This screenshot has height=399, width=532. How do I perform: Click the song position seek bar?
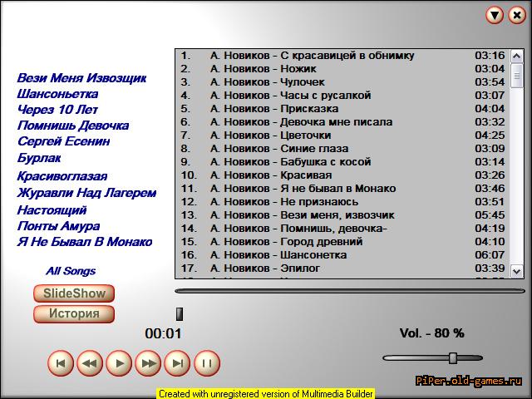click(350, 291)
